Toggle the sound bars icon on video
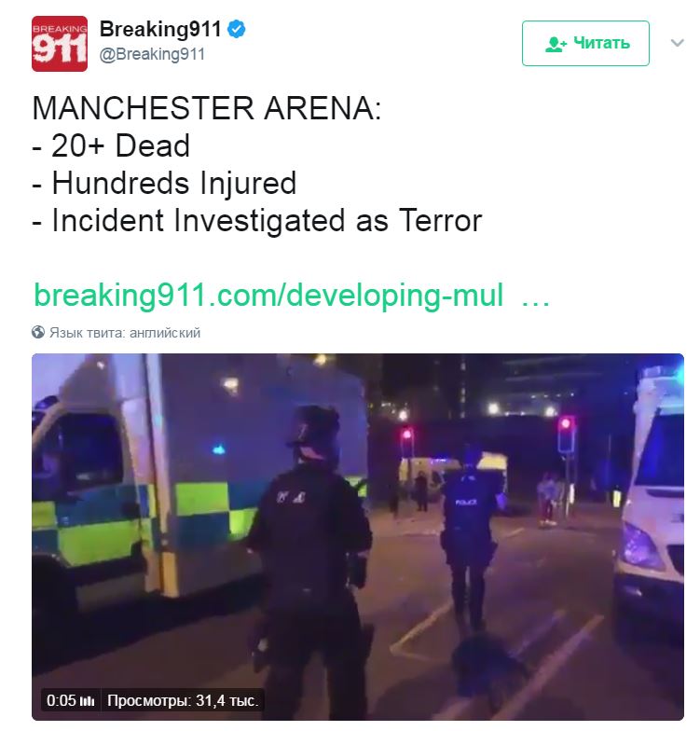 [x=88, y=701]
